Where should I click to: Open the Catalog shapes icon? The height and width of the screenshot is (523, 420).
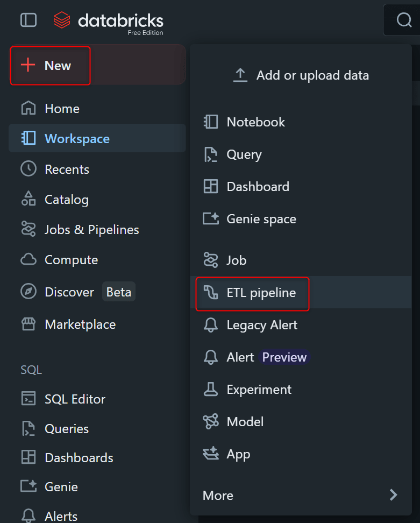[x=28, y=200]
